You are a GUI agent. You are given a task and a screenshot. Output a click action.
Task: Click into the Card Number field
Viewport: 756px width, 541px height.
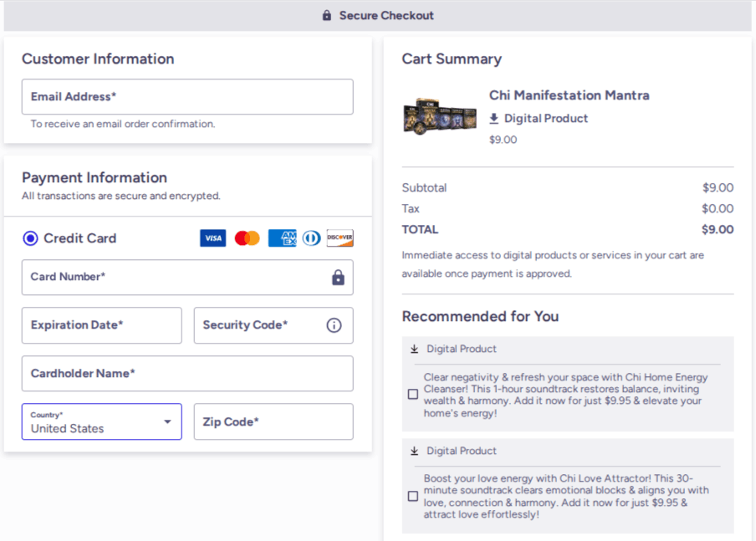(x=176, y=278)
